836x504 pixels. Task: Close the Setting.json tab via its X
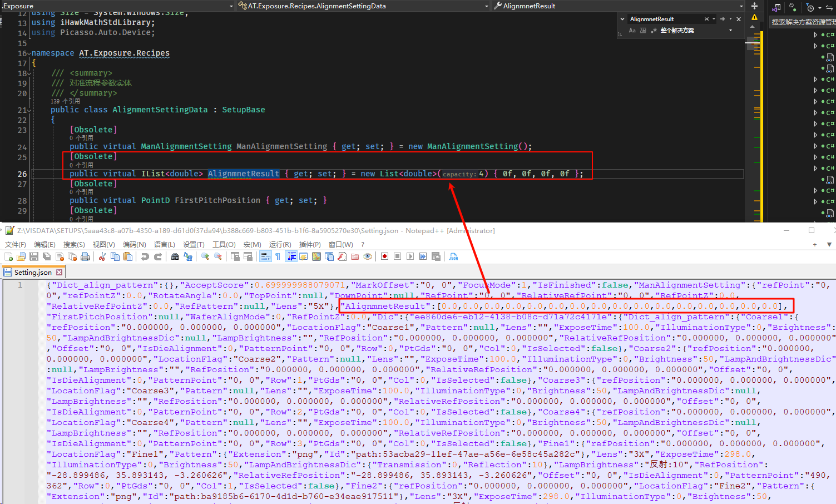[x=59, y=272]
